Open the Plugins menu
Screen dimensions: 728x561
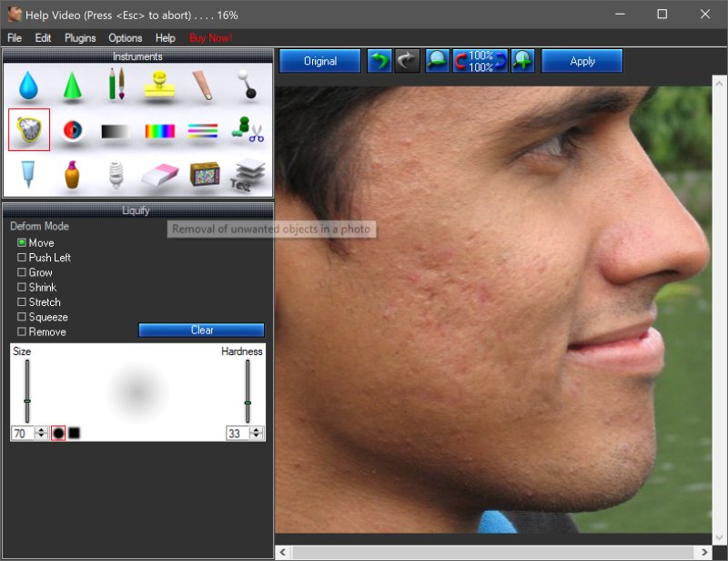click(80, 37)
